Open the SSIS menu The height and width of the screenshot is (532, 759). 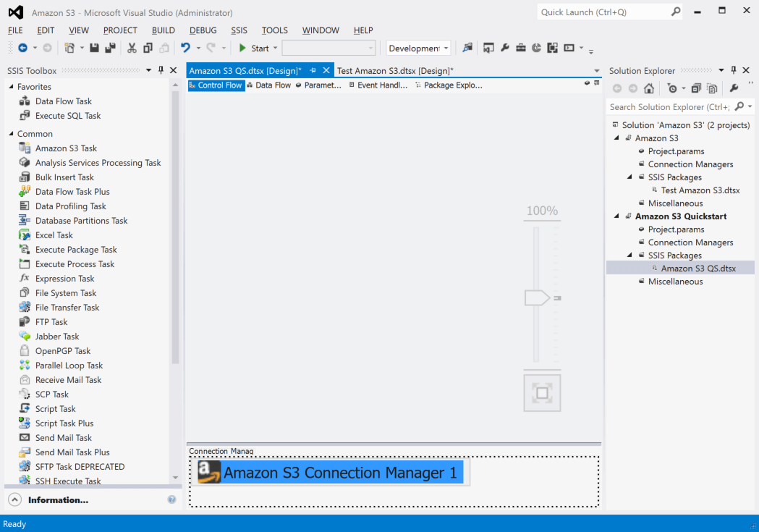pyautogui.click(x=239, y=30)
